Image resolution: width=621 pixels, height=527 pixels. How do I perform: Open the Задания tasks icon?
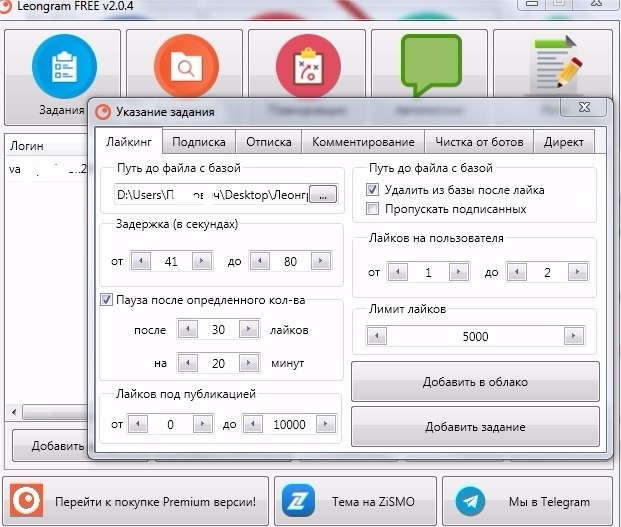pyautogui.click(x=64, y=67)
